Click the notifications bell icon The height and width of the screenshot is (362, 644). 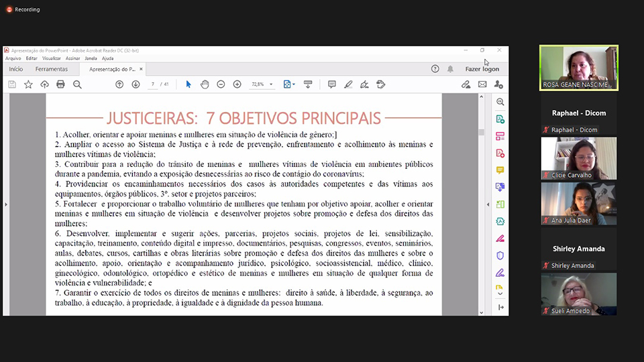[450, 69]
